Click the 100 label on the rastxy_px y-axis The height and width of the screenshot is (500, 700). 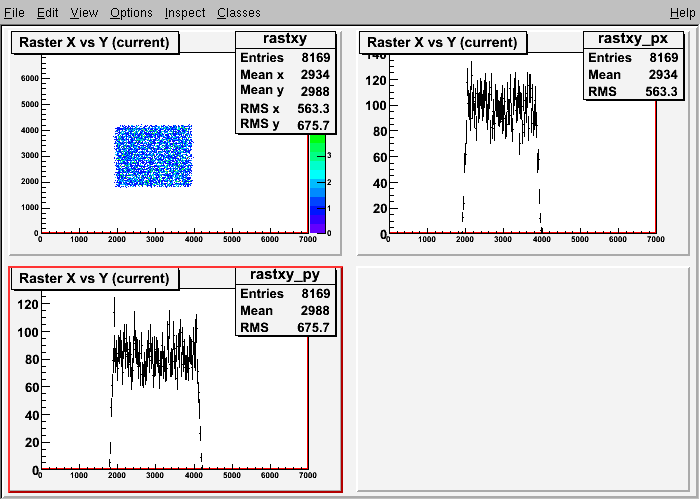click(375, 106)
